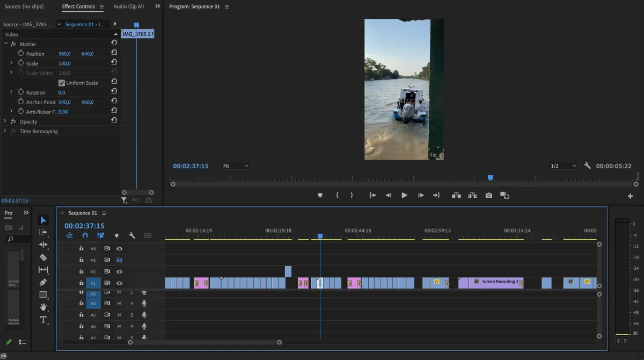Export frame with camera icon
Viewport: 644px width, 360px height.
pos(488,196)
